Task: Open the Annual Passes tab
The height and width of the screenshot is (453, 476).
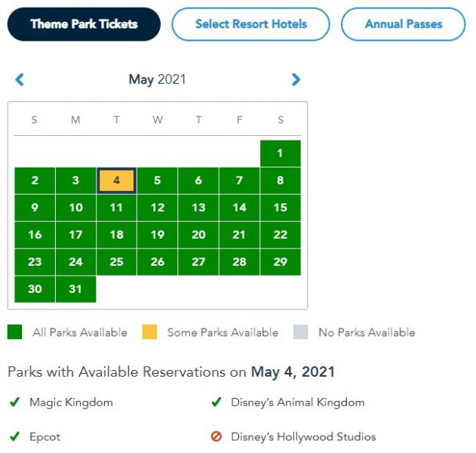Action: click(403, 24)
